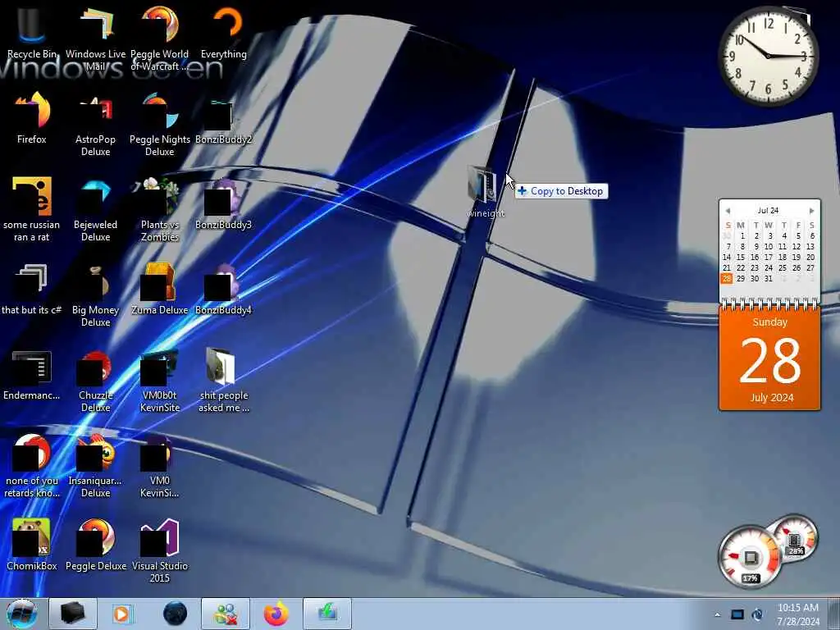The image size is (840, 630).
Task: Select date 31 in the calendar gadget
Action: coord(768,279)
